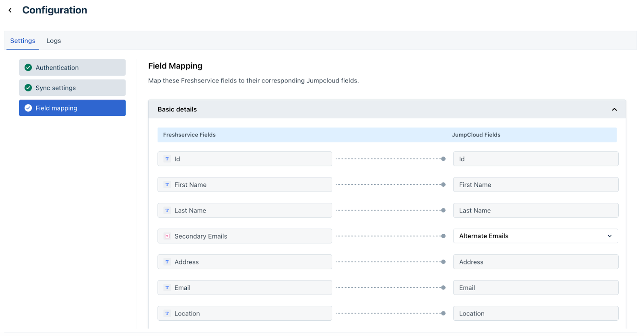Viewport: 644px width, 336px height.
Task: Click the check icon on Field mapping
Action: coord(28,108)
